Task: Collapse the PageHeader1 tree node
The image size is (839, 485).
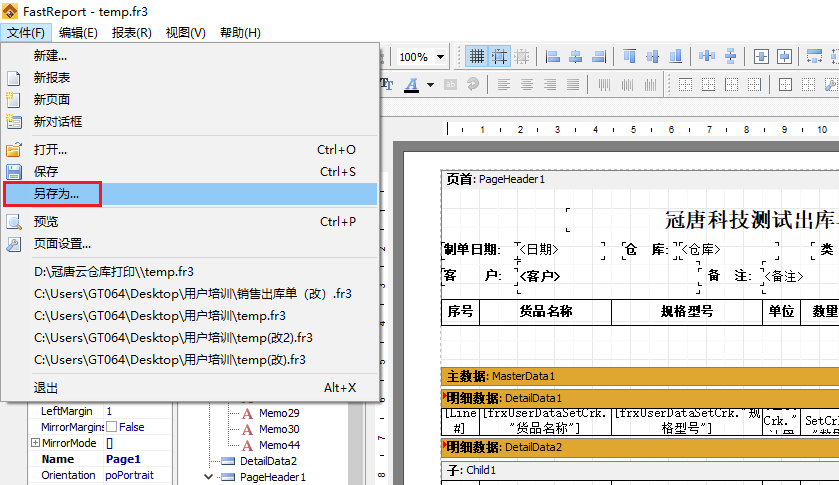Action: (x=208, y=476)
